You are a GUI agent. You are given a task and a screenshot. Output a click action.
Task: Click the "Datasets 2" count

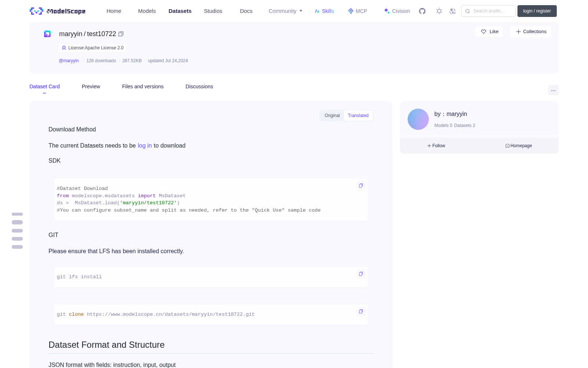click(x=465, y=125)
